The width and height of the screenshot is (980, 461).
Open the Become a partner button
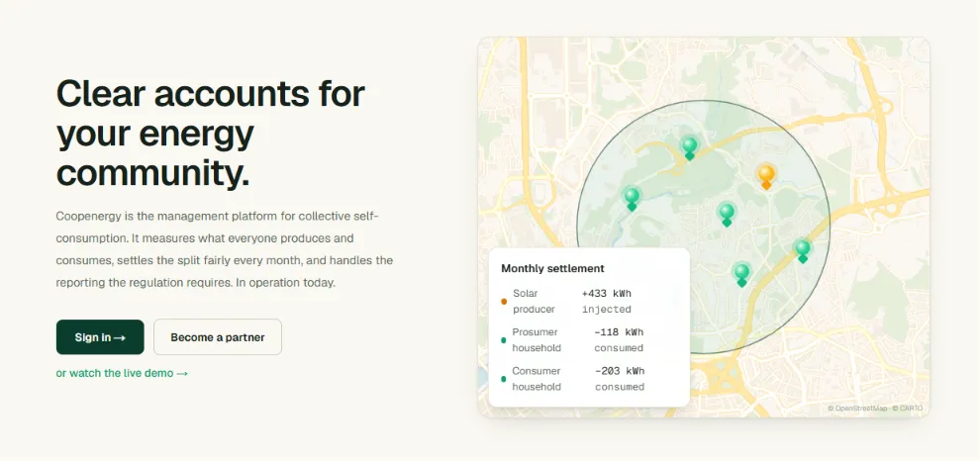pos(218,337)
